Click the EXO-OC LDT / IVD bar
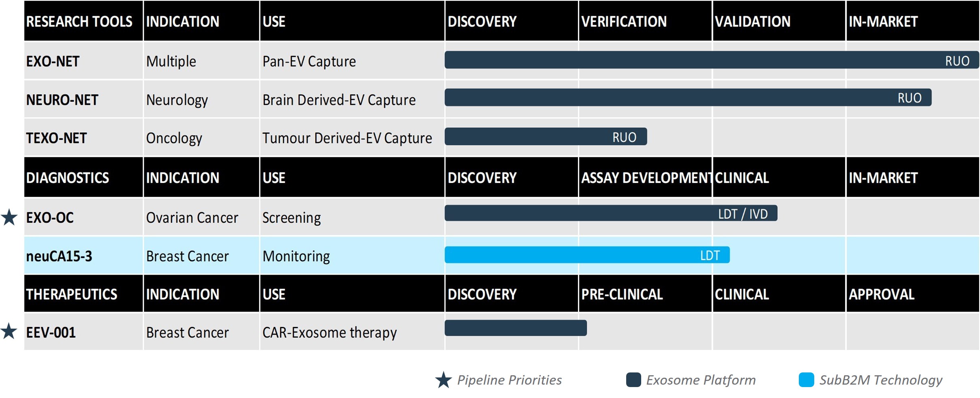Image resolution: width=980 pixels, height=398 pixels. point(611,213)
